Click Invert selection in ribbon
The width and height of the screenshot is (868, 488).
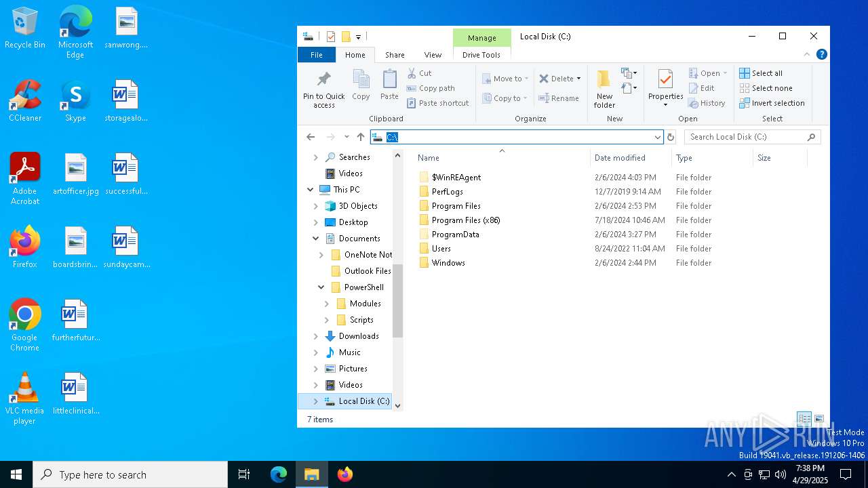tap(772, 103)
